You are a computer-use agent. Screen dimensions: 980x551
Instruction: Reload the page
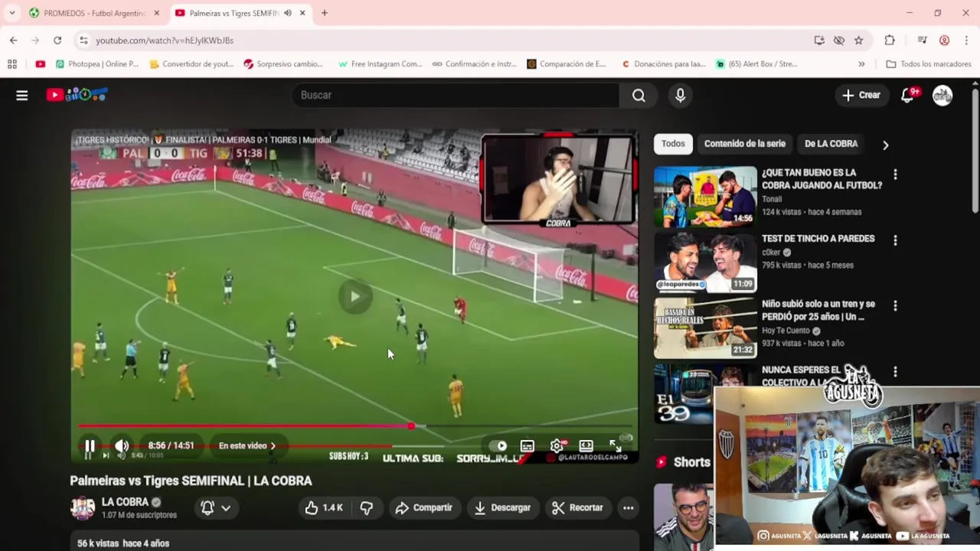pyautogui.click(x=57, y=40)
